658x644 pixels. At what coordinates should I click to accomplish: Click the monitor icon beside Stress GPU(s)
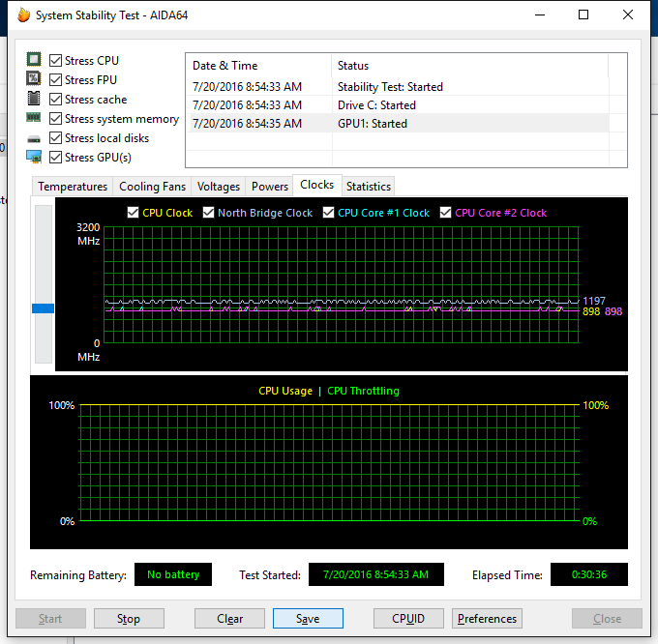tap(34, 157)
